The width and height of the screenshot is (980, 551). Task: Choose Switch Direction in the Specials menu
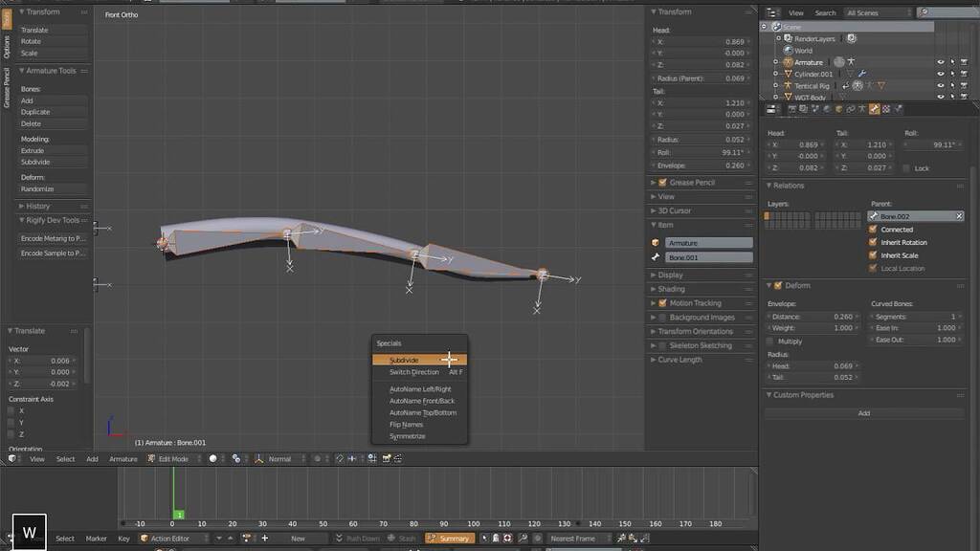click(x=419, y=372)
